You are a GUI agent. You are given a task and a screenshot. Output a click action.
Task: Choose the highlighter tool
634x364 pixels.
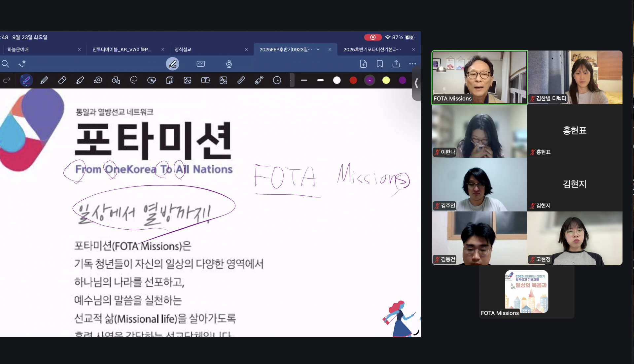click(x=80, y=80)
